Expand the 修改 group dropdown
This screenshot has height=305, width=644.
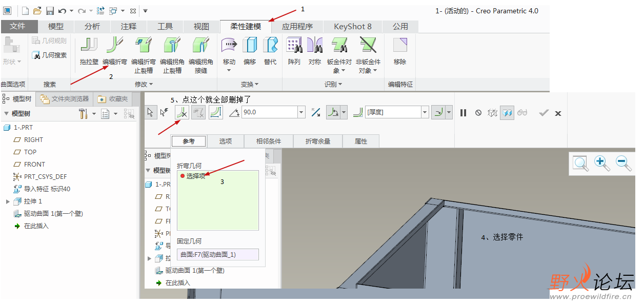tap(144, 84)
